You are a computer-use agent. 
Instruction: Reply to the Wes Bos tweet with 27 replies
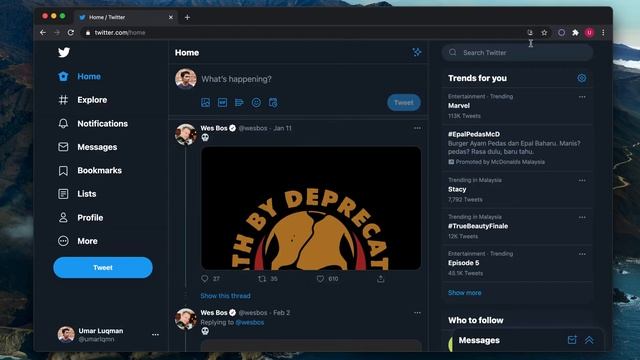click(205, 279)
